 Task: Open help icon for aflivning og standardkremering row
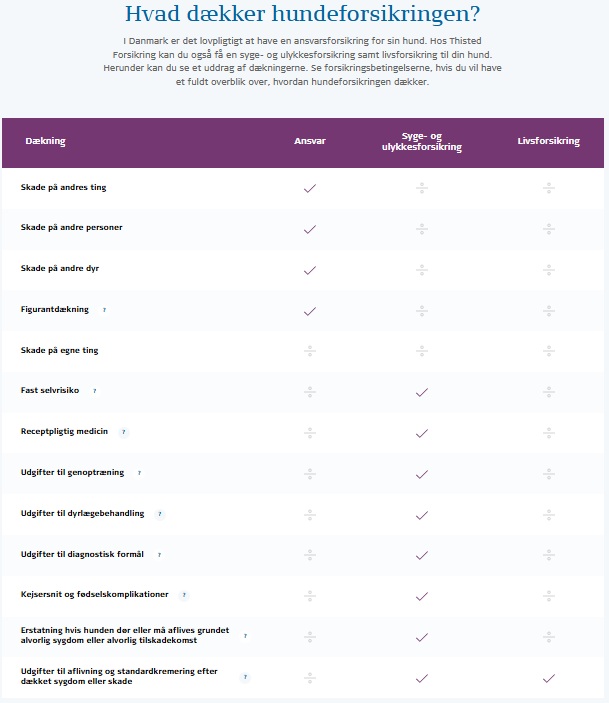tap(245, 677)
